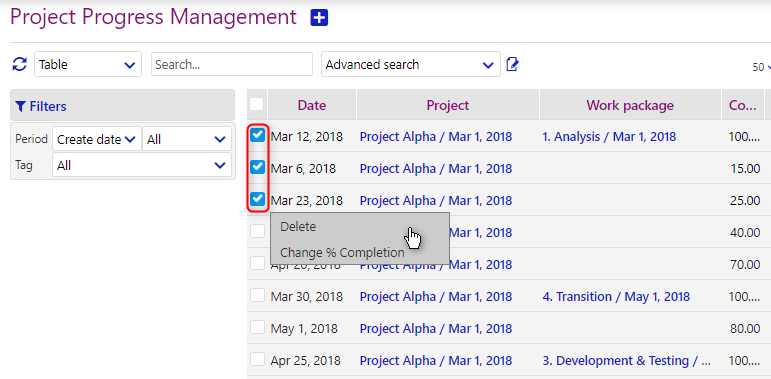Click the 80.00 completion value

pos(745,328)
